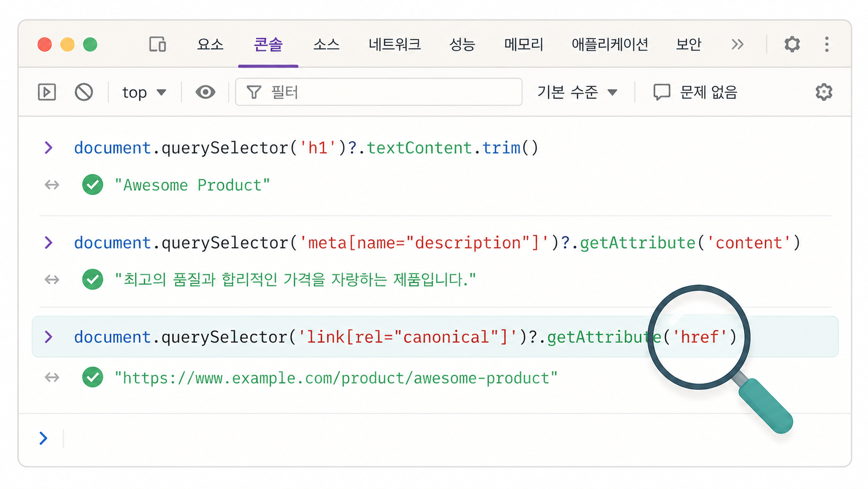Select the "Awesome Product" output

pos(192,185)
